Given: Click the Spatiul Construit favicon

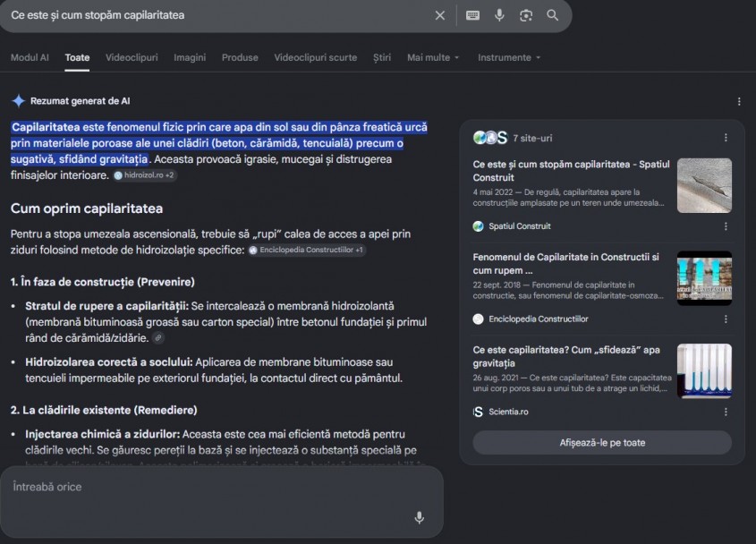Looking at the screenshot, I should coord(479,226).
